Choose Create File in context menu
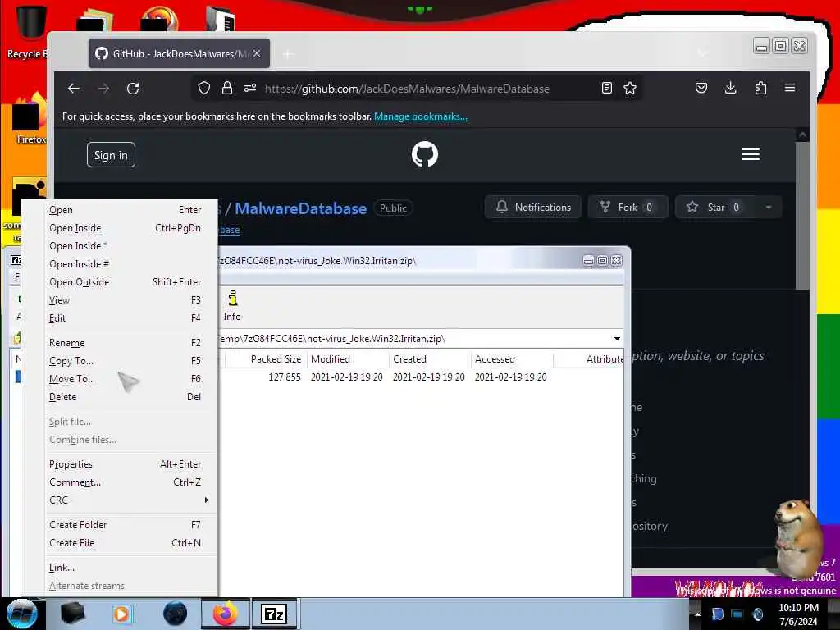Viewport: 840px width, 630px height. 125,543
